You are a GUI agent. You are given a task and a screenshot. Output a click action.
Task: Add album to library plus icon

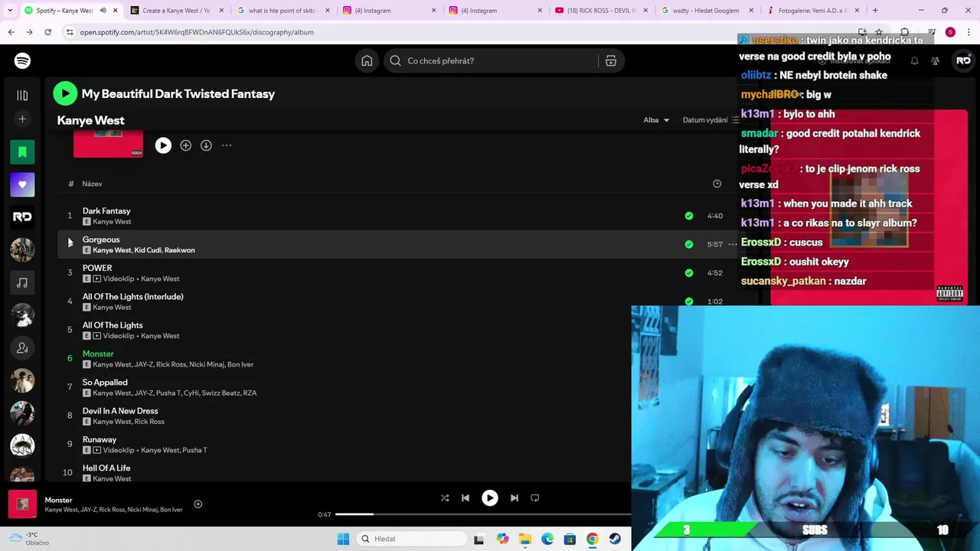pyautogui.click(x=185, y=145)
